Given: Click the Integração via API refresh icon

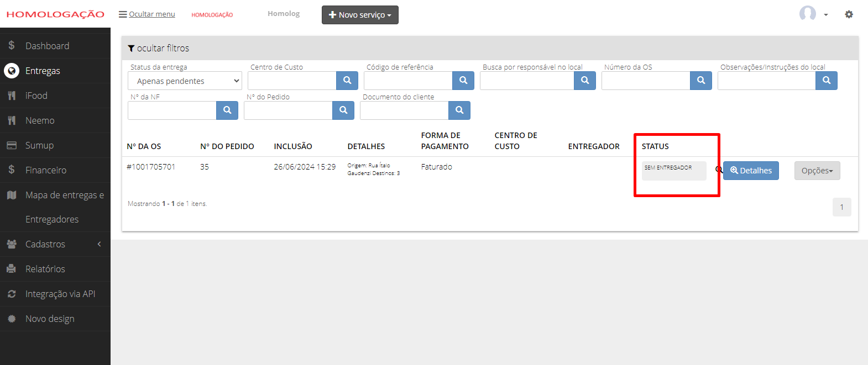Looking at the screenshot, I should click(x=12, y=294).
